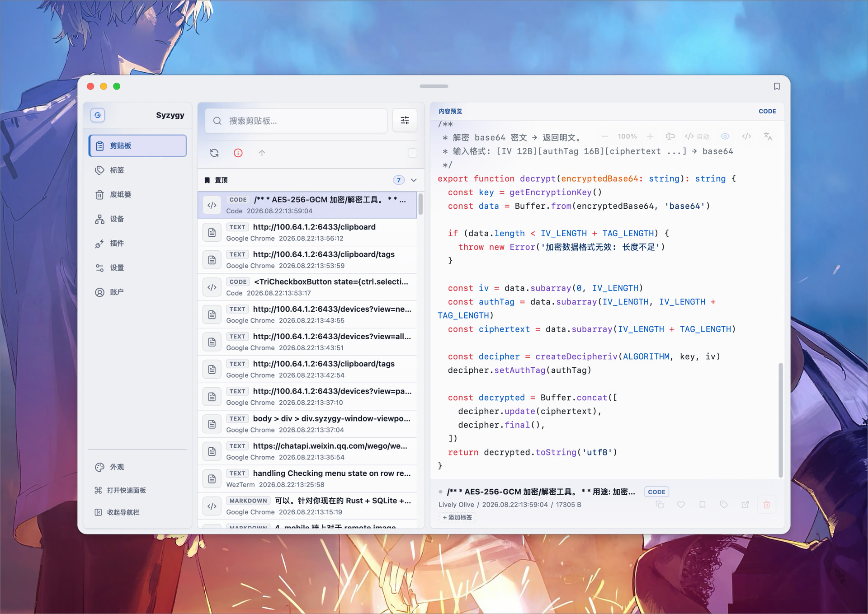Click document icon of WezTerm entry
Viewport: 868px width, 614px height.
click(x=212, y=479)
